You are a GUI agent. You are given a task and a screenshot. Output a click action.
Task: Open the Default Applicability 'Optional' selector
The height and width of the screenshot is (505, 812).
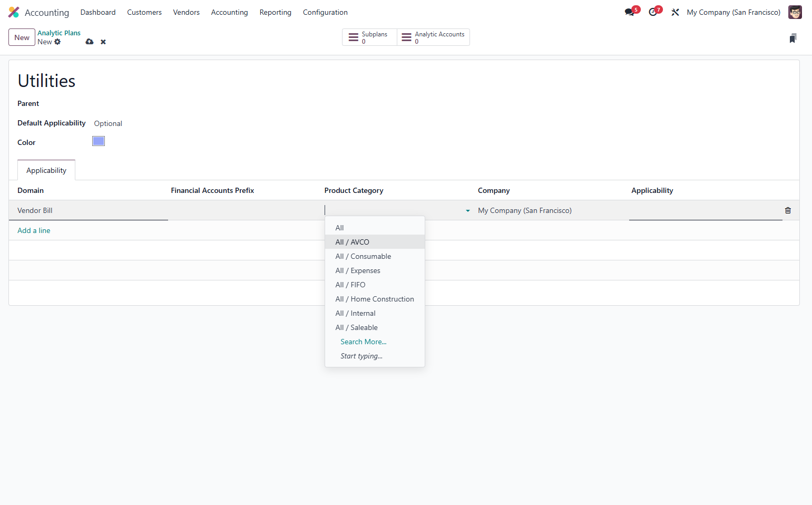coord(108,123)
